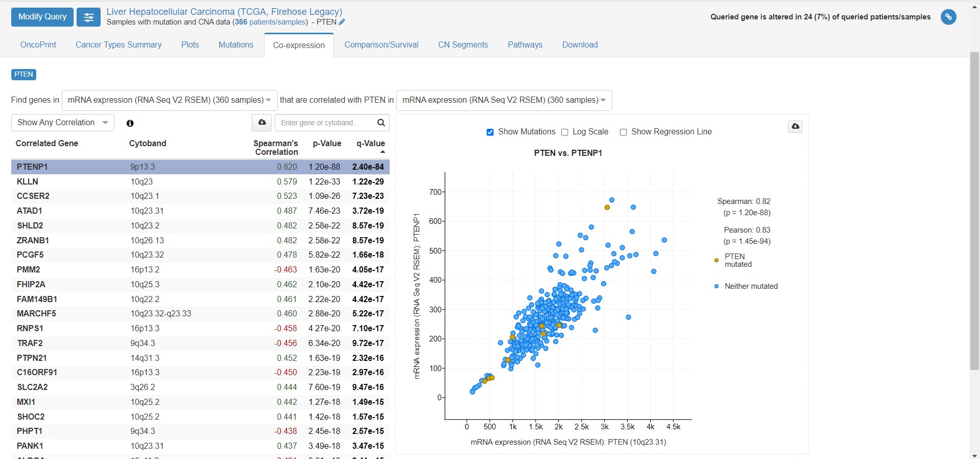Click the gene or cytoband search field
The image size is (980, 459).
[x=324, y=123]
